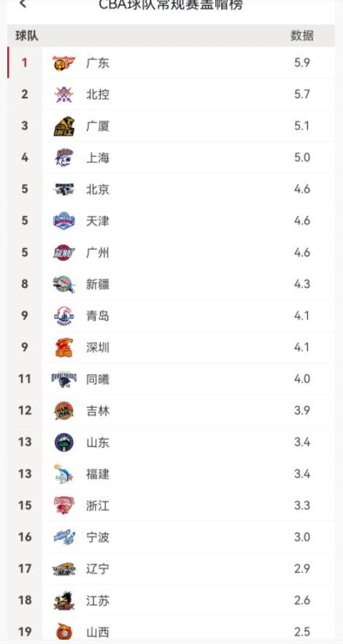Go back using the top-left arrow

(x=23, y=4)
